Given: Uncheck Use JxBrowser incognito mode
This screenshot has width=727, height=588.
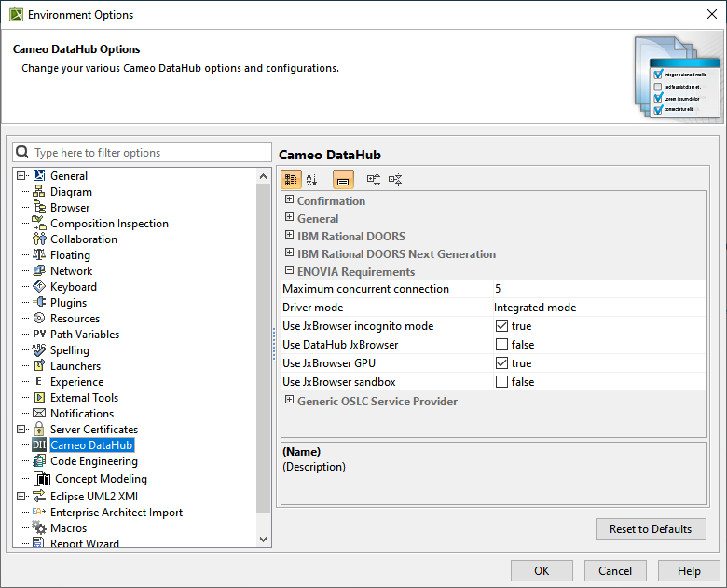Looking at the screenshot, I should click(501, 326).
